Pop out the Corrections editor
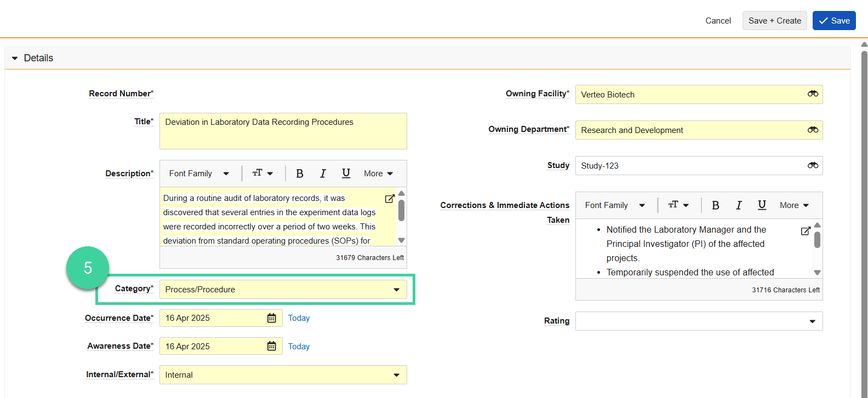This screenshot has width=868, height=398. coord(806,231)
